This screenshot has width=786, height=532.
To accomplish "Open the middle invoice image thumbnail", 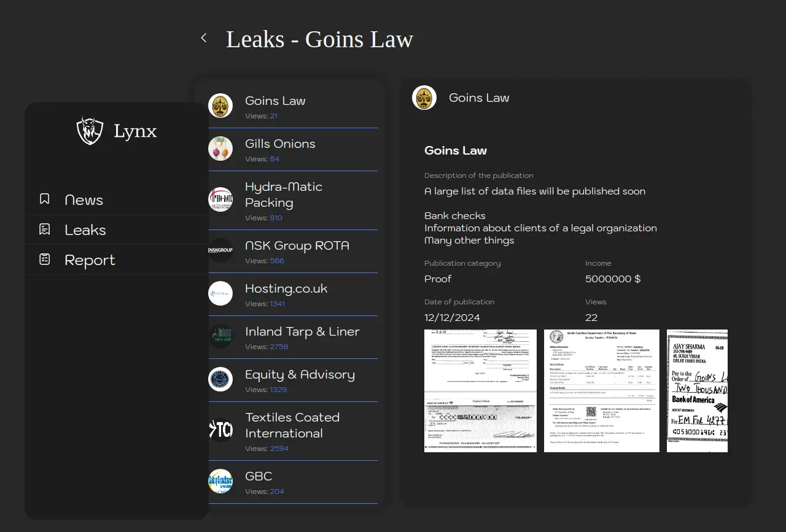I will click(x=601, y=391).
